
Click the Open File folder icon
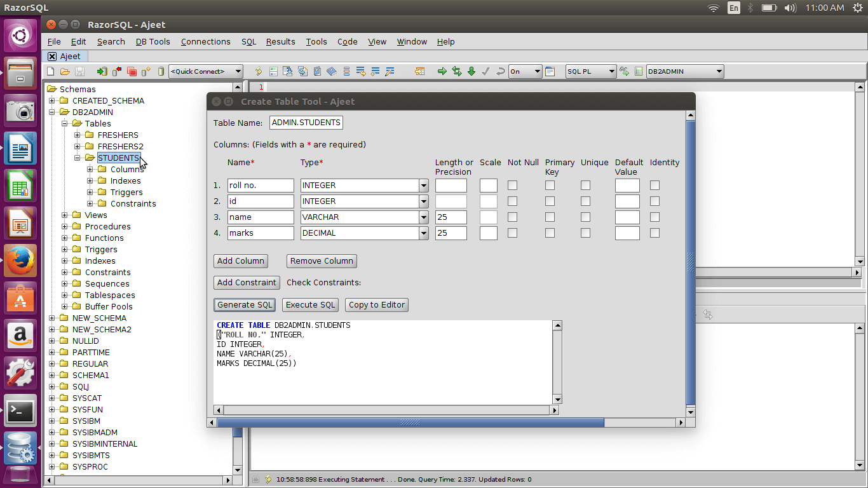[x=65, y=72]
